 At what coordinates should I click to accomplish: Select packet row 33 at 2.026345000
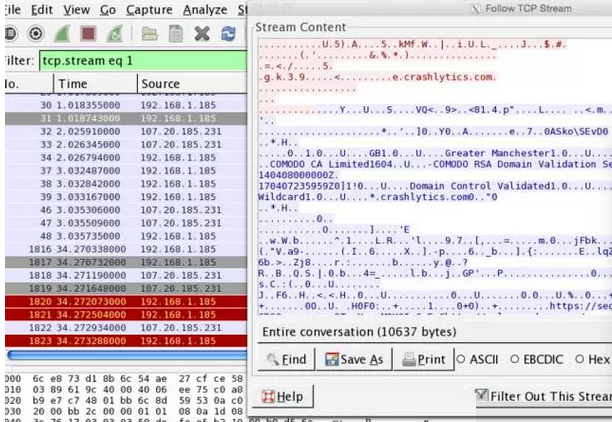[126, 144]
